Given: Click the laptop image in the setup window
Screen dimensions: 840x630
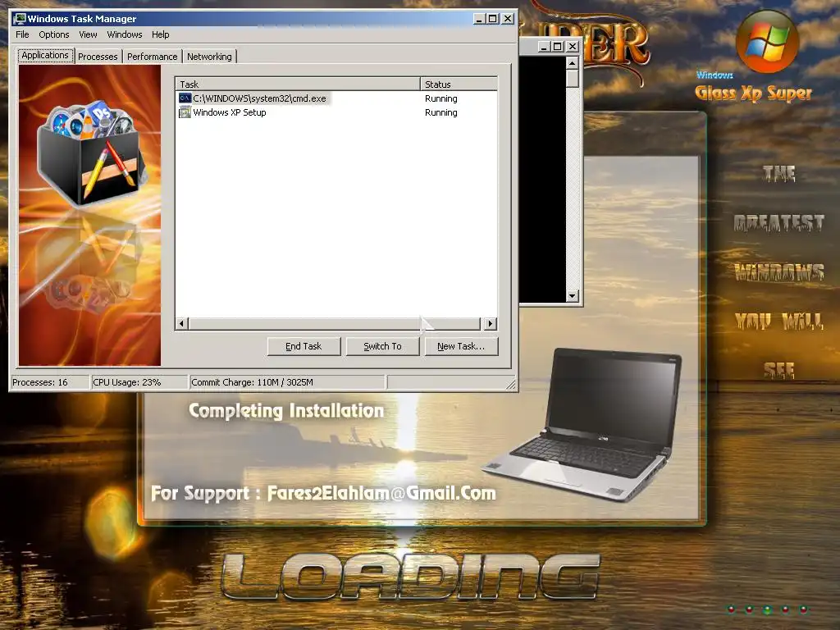Looking at the screenshot, I should (582, 424).
